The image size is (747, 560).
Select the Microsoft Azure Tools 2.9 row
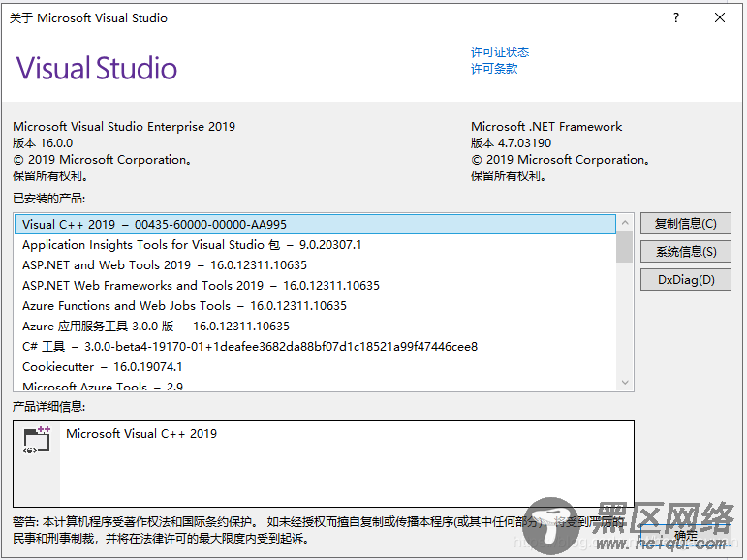pyautogui.click(x=316, y=385)
